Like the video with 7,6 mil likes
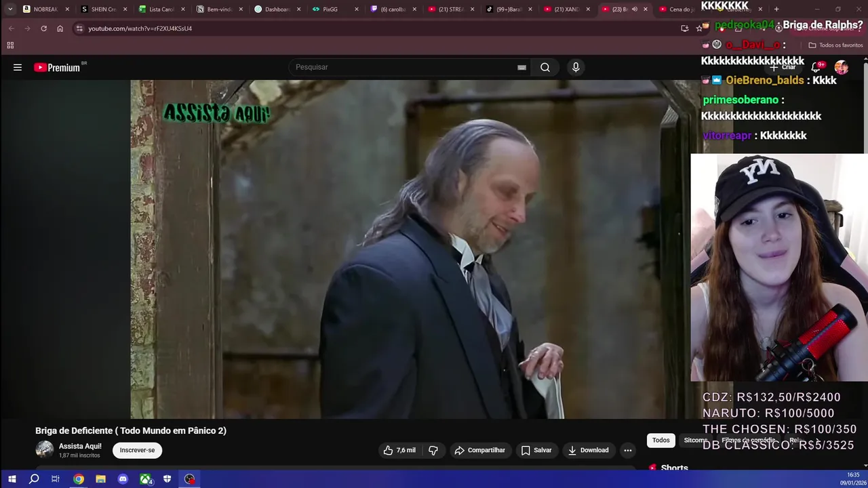Viewport: 868px width, 488px height. 399,450
